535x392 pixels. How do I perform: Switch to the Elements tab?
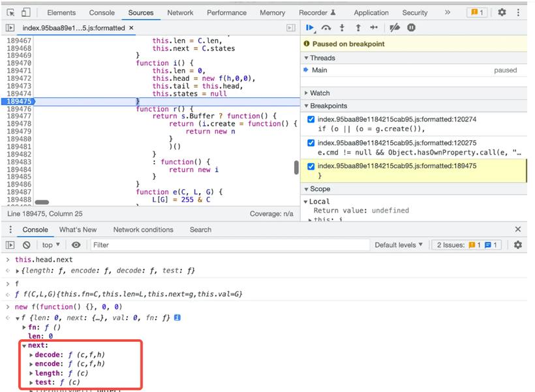(x=61, y=13)
